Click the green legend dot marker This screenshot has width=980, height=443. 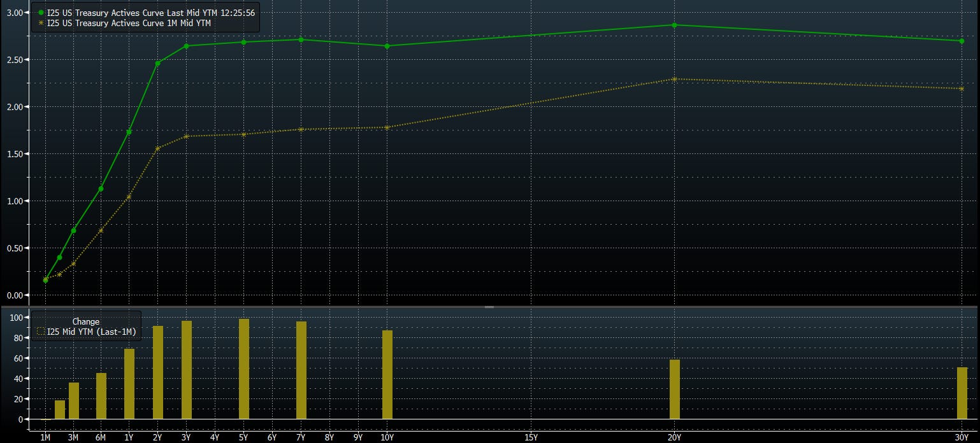[x=41, y=13]
